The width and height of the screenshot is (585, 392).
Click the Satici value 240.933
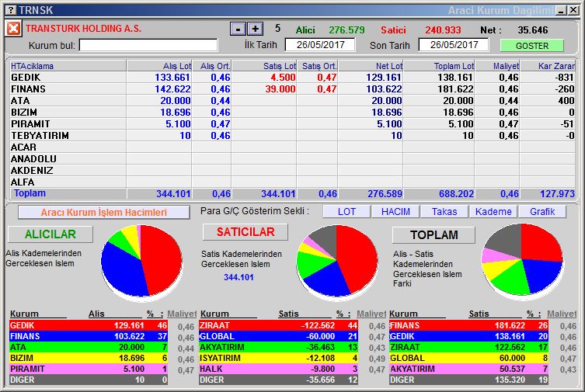pos(443,29)
